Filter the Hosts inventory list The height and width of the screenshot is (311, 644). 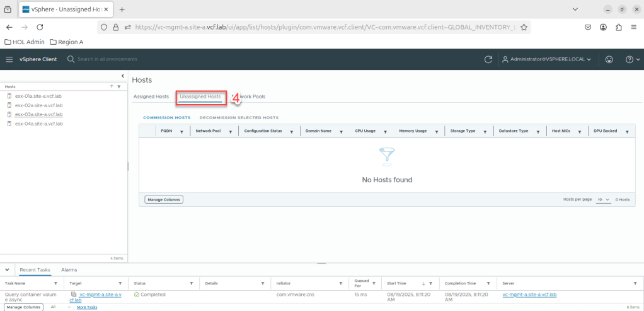point(118,87)
